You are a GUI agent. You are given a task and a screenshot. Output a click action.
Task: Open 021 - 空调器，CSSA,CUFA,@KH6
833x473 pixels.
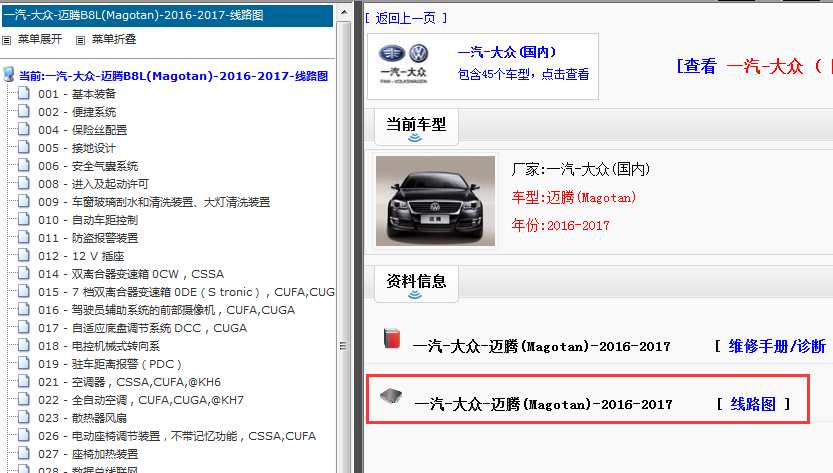pyautogui.click(x=129, y=382)
